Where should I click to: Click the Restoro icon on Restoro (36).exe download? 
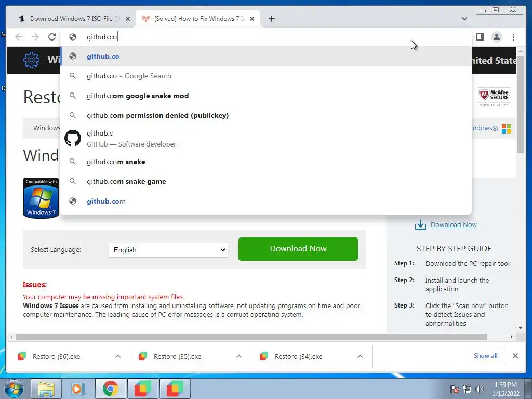point(22,356)
